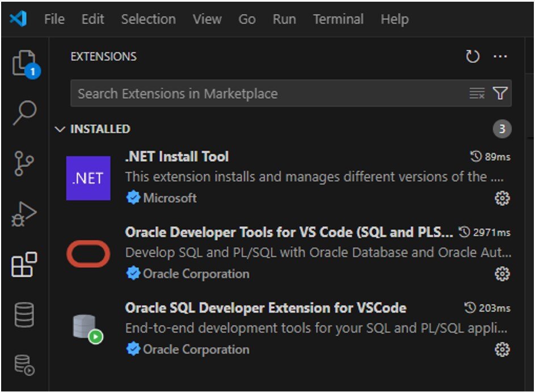Open the Views and More Actions ellipsis menu
This screenshot has height=392, width=535.
[x=502, y=56]
